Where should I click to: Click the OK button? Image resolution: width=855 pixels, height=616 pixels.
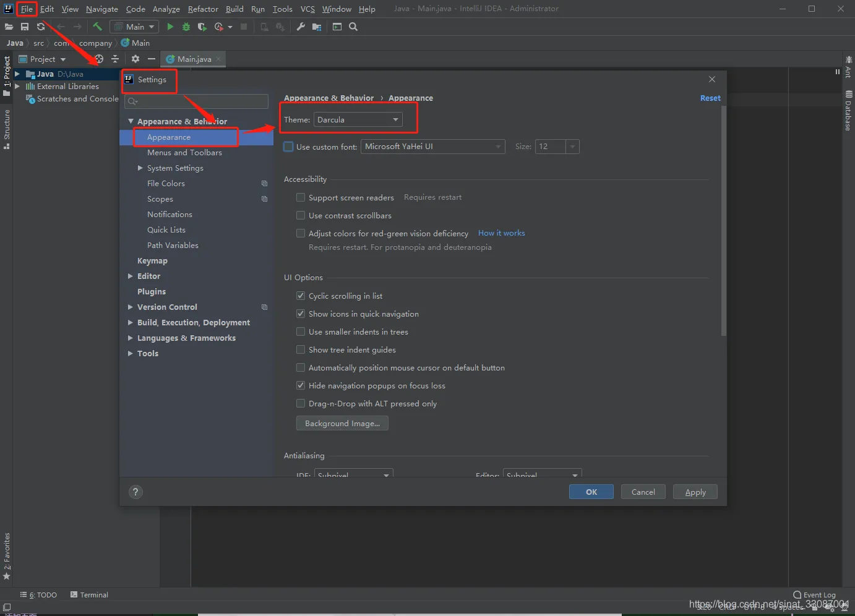point(591,492)
